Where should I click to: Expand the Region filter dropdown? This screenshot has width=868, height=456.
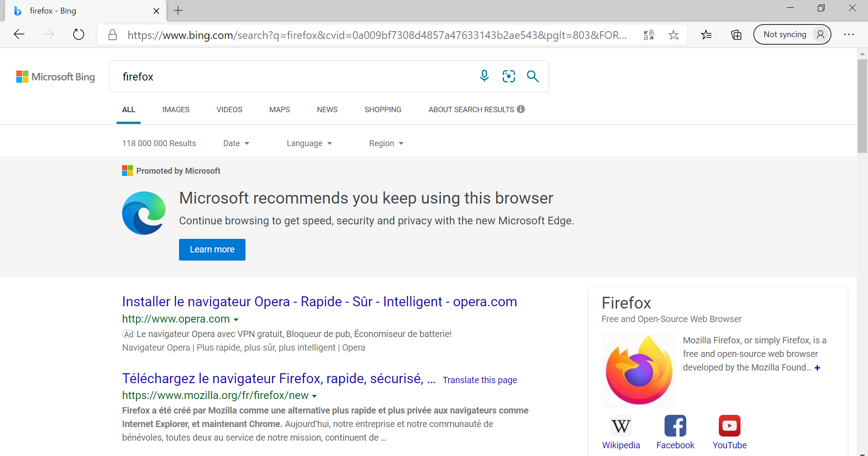386,143
